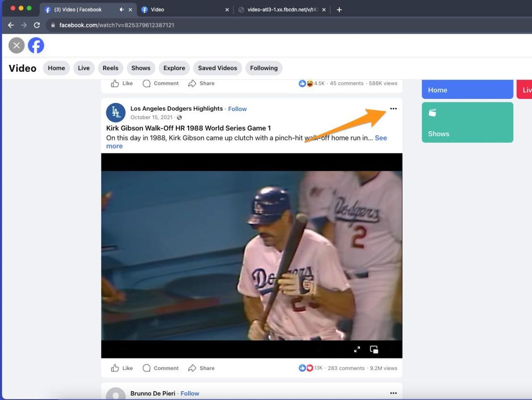The image size is (532, 400).
Task: Select the Home button in the right sidebar
Action: (467, 89)
